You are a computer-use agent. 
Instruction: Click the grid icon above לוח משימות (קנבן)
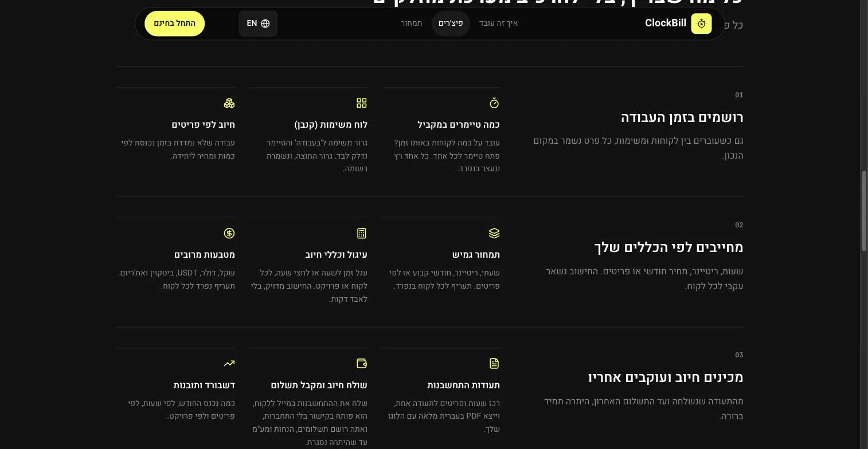[362, 103]
